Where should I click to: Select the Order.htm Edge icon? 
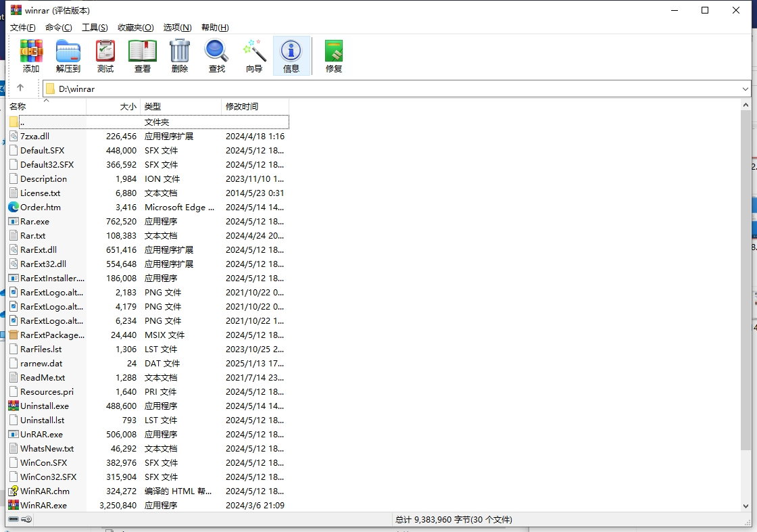coord(14,207)
